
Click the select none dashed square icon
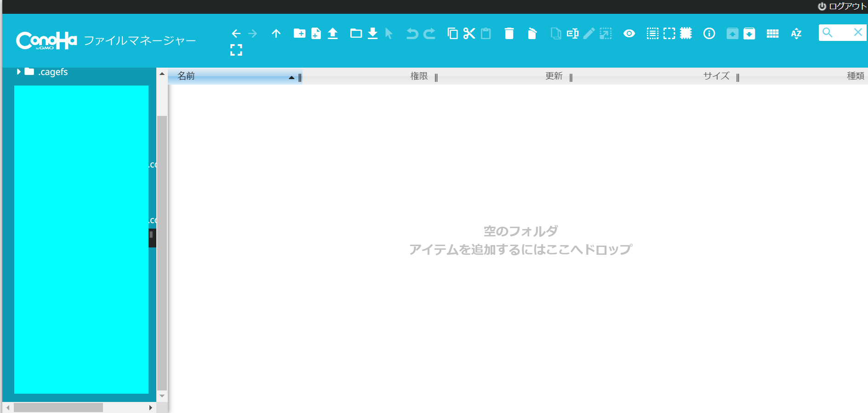click(x=669, y=33)
